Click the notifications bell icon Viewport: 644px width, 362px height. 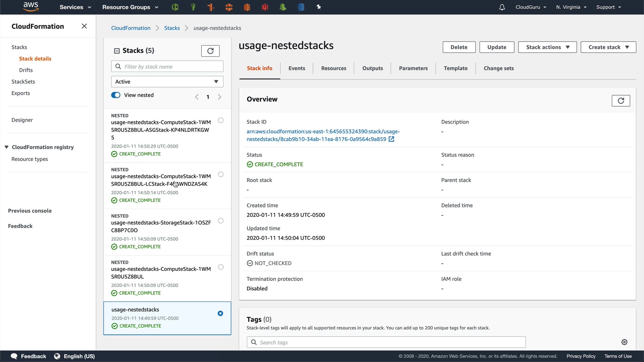coord(502,7)
